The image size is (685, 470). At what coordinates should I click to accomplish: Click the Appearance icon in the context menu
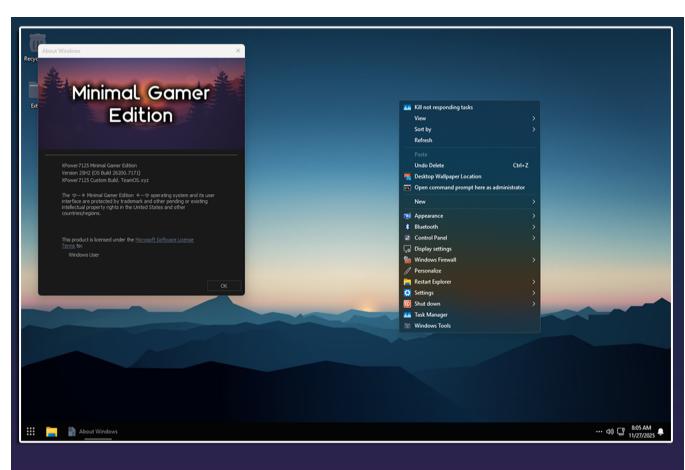[x=407, y=216]
